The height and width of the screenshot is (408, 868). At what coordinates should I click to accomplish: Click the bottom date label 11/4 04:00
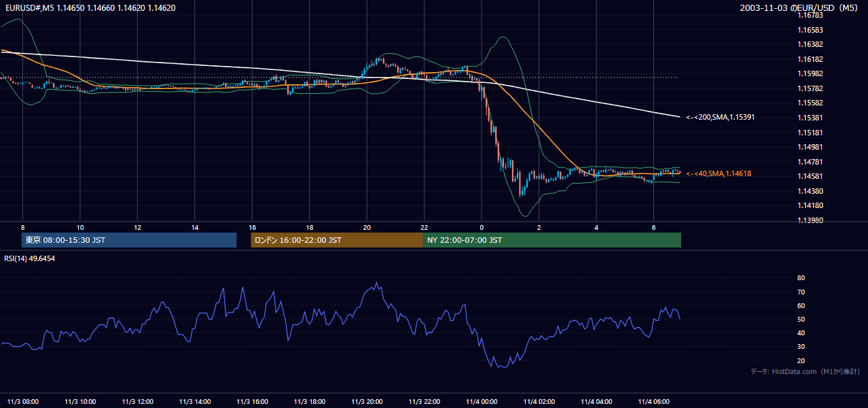pos(597,401)
